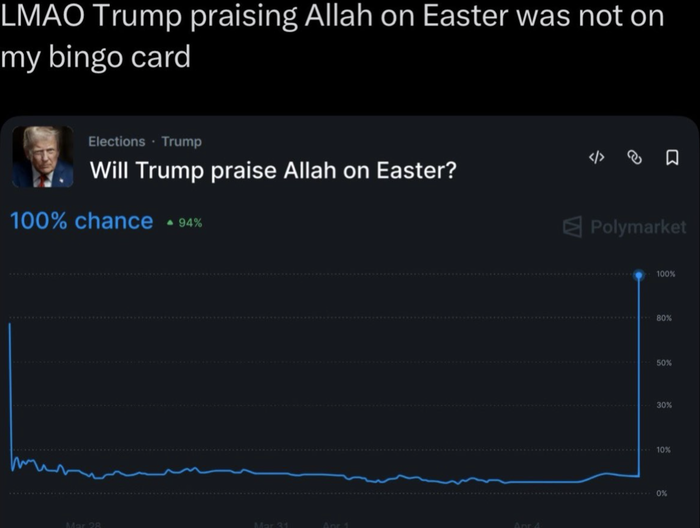The height and width of the screenshot is (528, 700).
Task: Bookmark this market with the bookmark icon
Action: [x=672, y=157]
